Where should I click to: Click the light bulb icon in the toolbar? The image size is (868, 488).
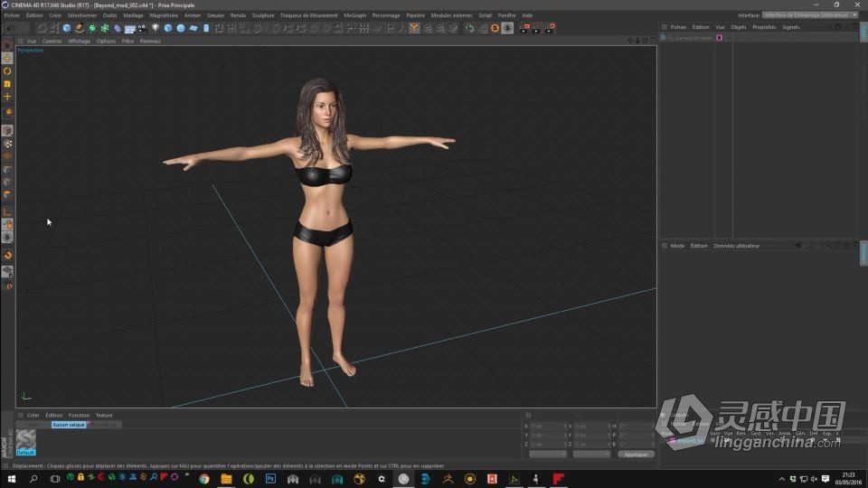coord(156,28)
